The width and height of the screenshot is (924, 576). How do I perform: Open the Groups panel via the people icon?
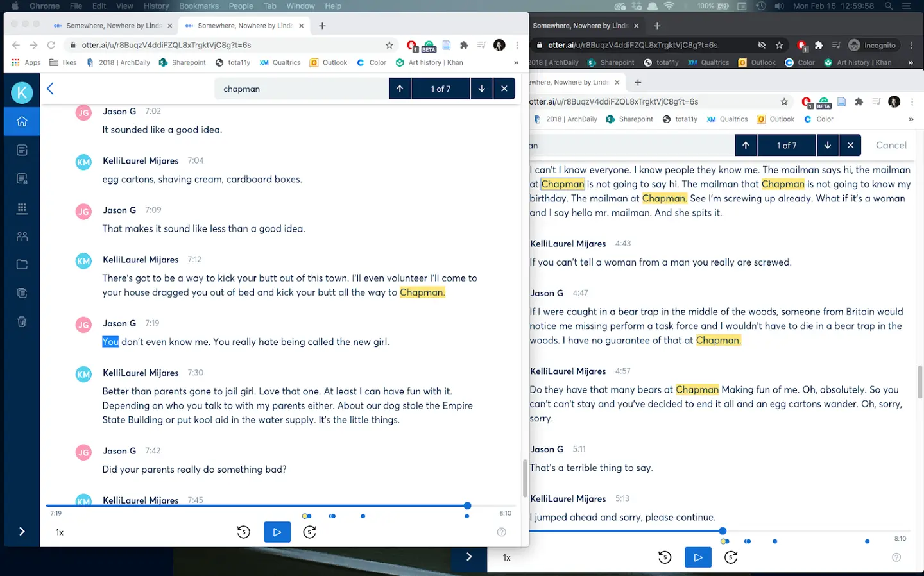point(22,236)
